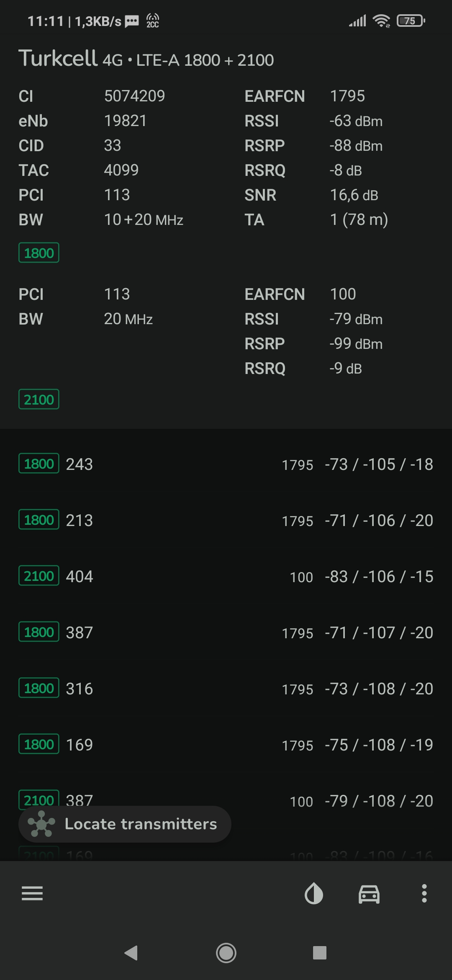Image resolution: width=452 pixels, height=980 pixels.
Task: Open the hamburger navigation menu
Action: click(32, 893)
